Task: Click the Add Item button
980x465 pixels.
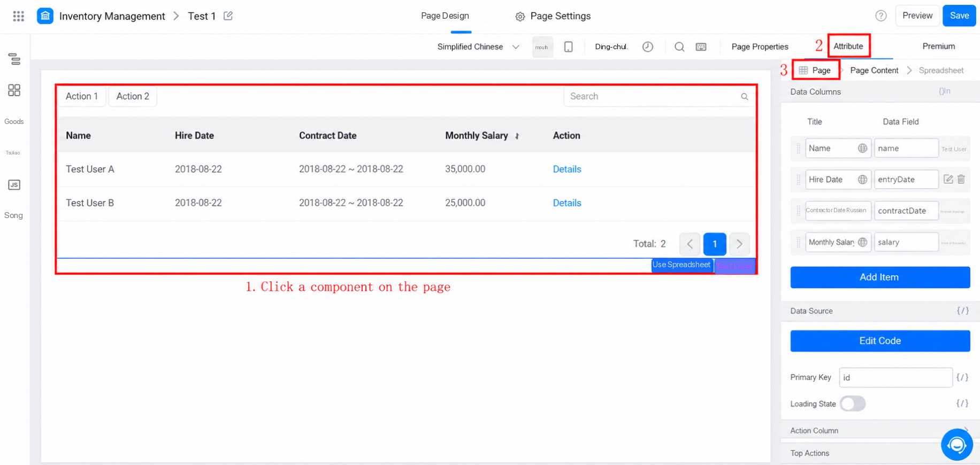Action: pos(880,277)
